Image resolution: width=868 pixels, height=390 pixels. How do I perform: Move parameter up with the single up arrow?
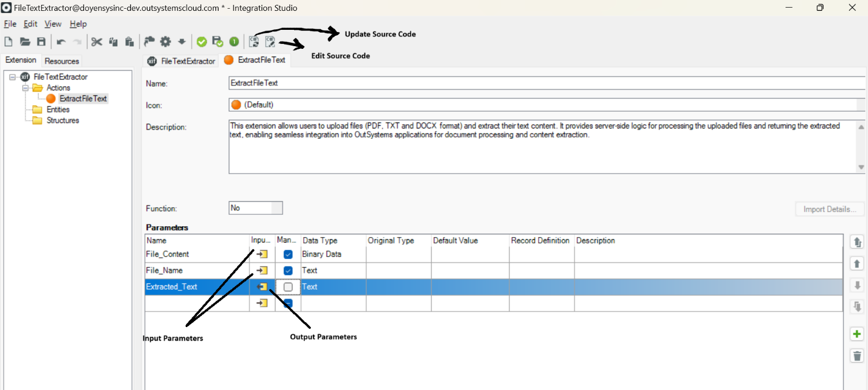[857, 264]
